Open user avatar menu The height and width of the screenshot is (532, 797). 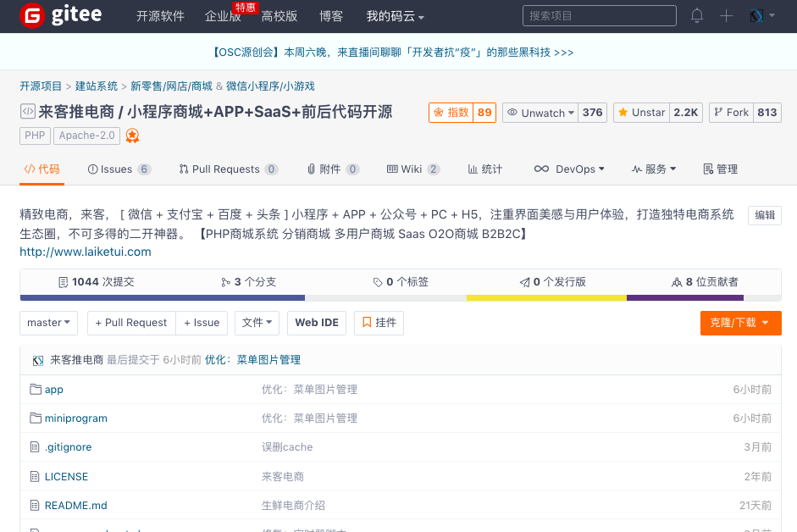(762, 16)
